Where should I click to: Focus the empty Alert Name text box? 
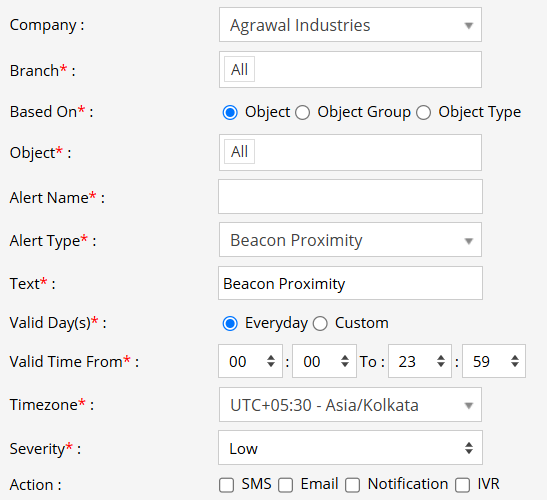[x=350, y=196]
